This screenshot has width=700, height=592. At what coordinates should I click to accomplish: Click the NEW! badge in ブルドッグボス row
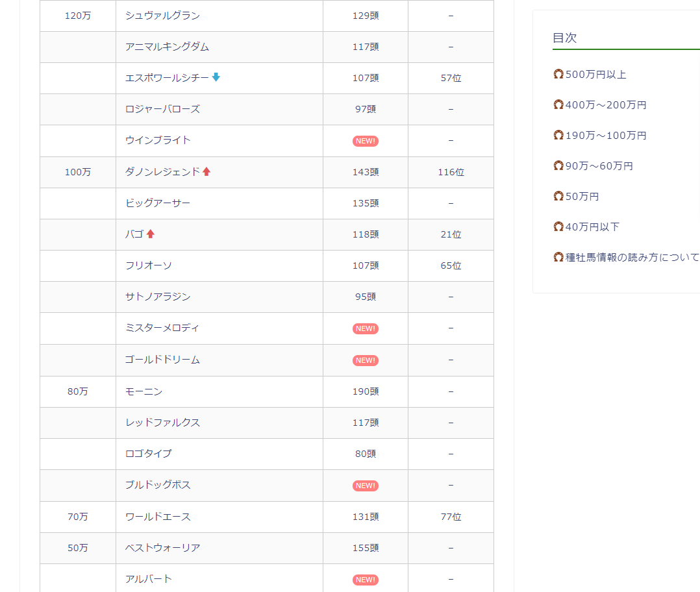[365, 486]
